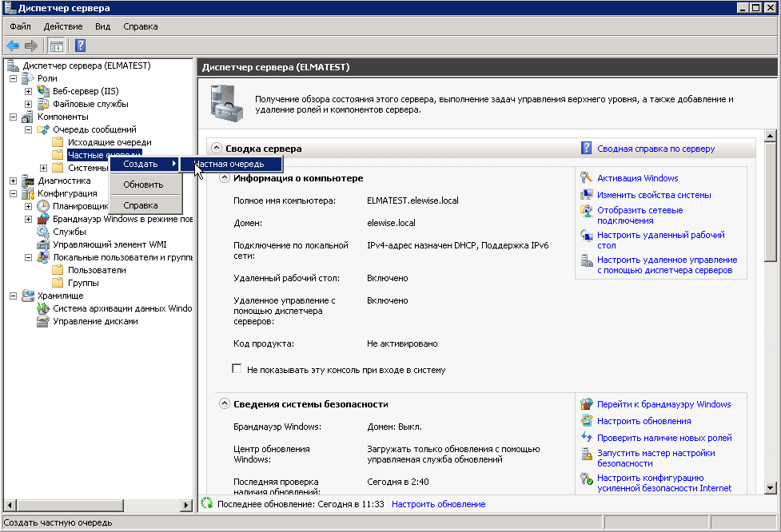Collapse the Сводка сервера section
Image resolution: width=781 pixels, height=532 pixels.
pos(217,149)
